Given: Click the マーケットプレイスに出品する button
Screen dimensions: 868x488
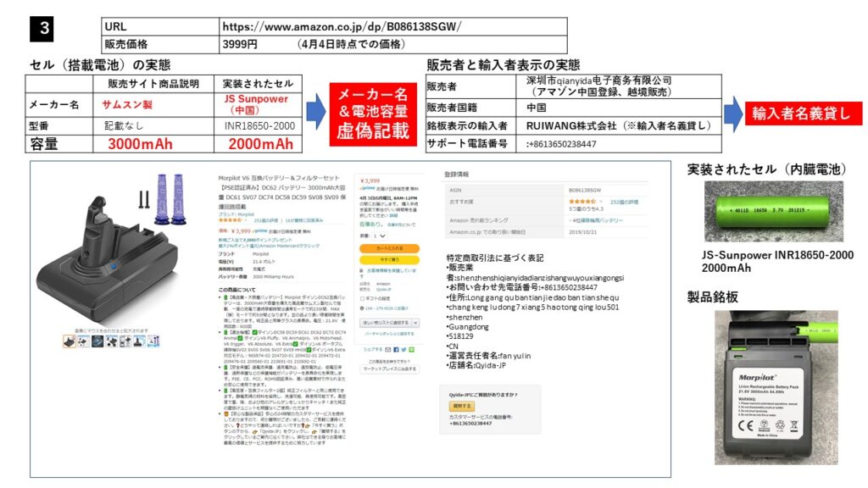Looking at the screenshot, I should [x=388, y=369].
